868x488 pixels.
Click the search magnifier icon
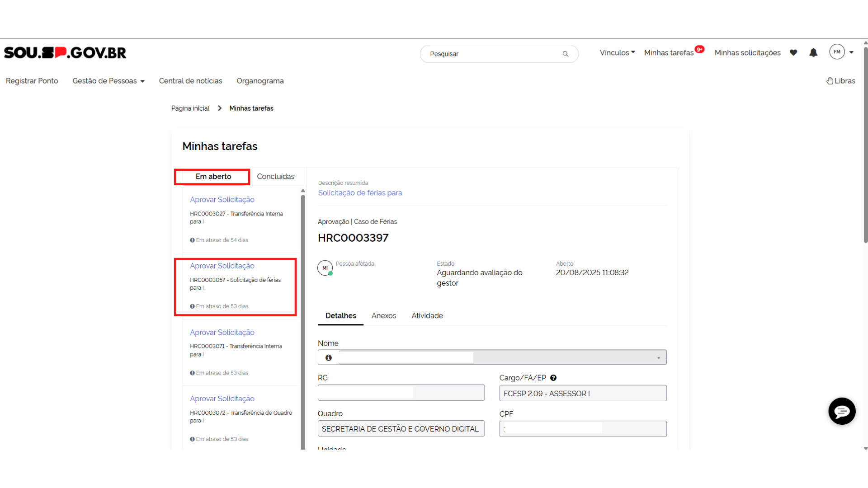(565, 54)
